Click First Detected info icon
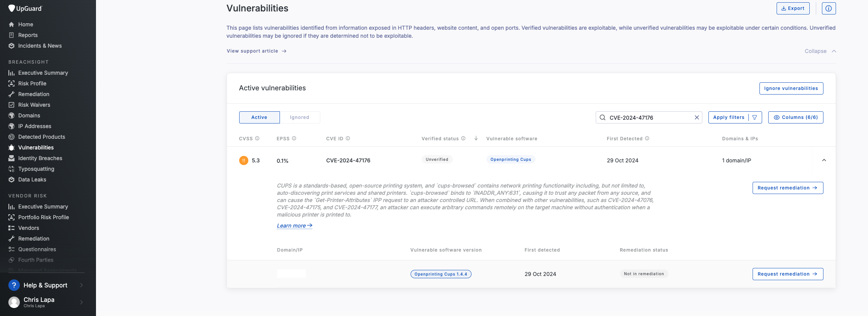This screenshot has height=316, width=868. click(x=647, y=138)
